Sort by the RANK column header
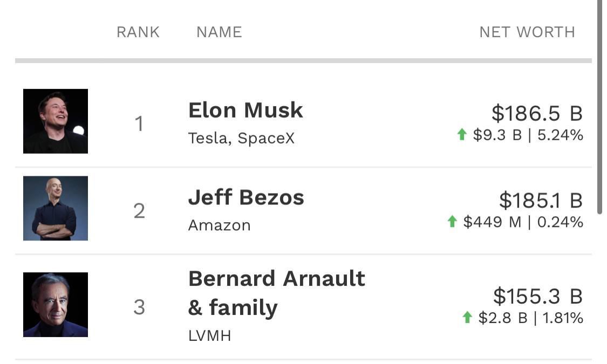 pyautogui.click(x=138, y=32)
